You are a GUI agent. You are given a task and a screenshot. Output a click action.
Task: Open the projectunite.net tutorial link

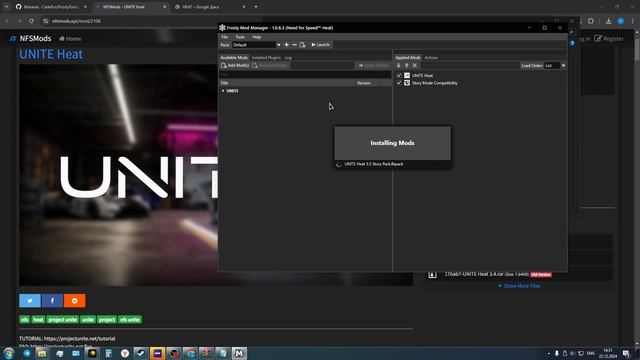80,338
